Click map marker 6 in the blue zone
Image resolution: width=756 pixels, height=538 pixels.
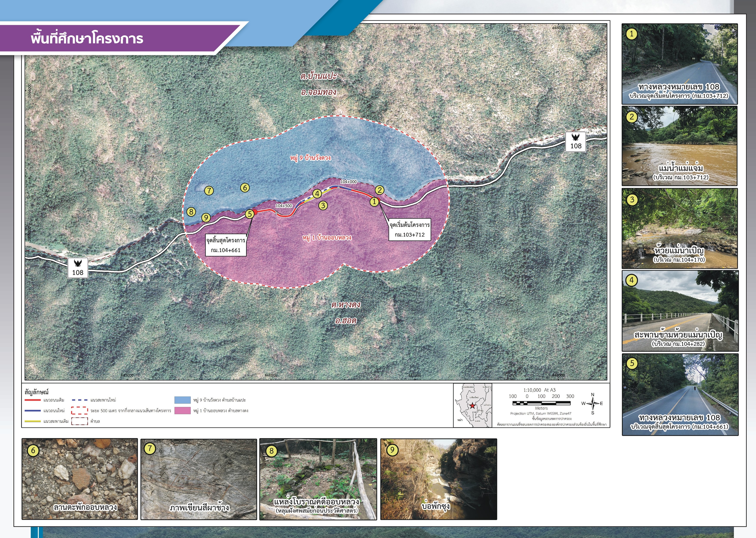coord(245,188)
